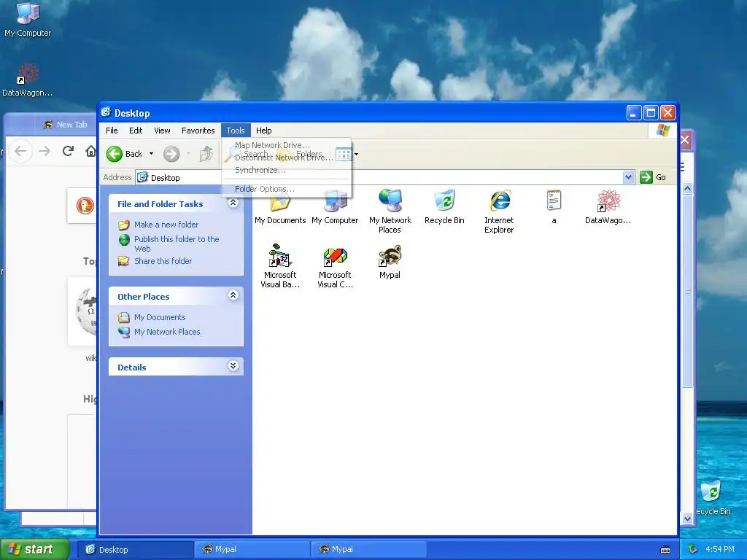Screen dimensions: 747x560
Task: Click first Mypal taskbar button
Action: click(x=252, y=550)
